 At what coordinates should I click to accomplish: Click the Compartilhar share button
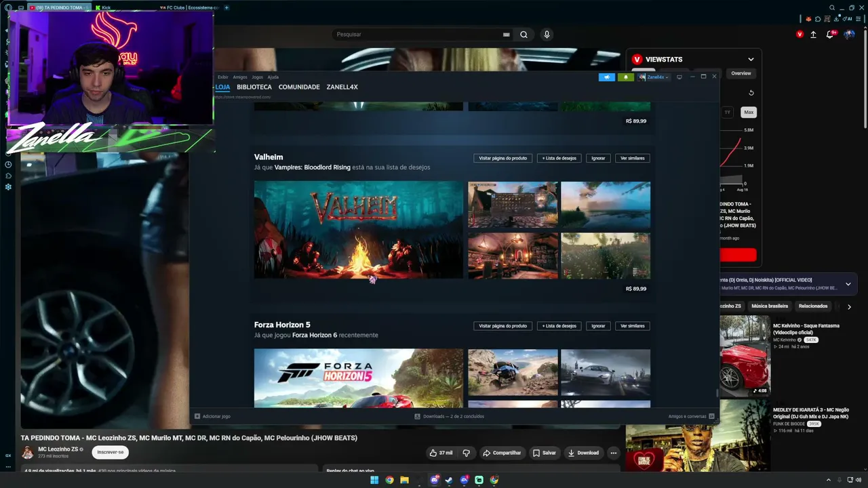[x=502, y=453]
